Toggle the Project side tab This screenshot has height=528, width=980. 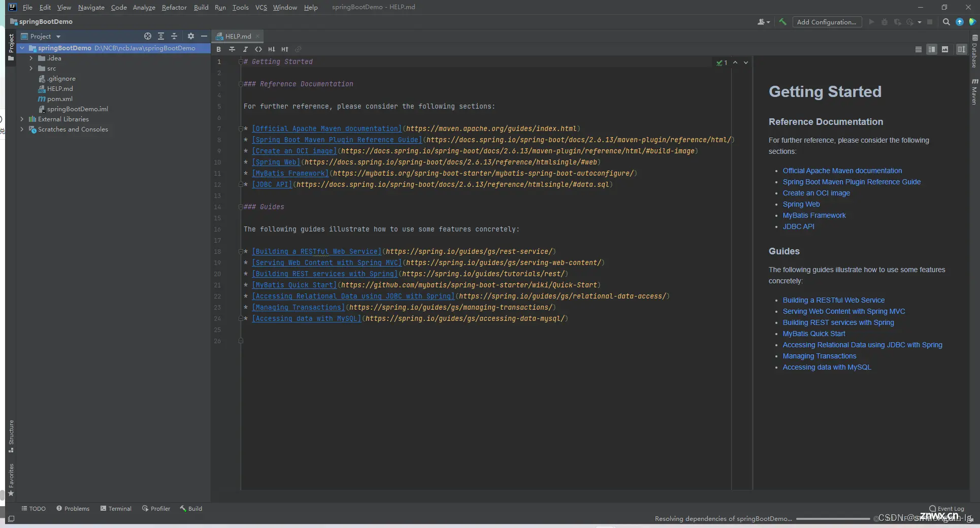pyautogui.click(x=11, y=47)
